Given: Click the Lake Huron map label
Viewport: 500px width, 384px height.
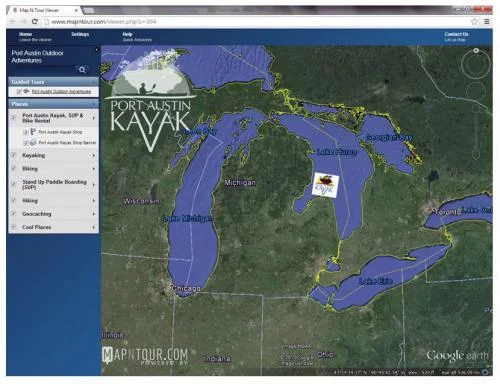Looking at the screenshot, I should click(x=336, y=152).
